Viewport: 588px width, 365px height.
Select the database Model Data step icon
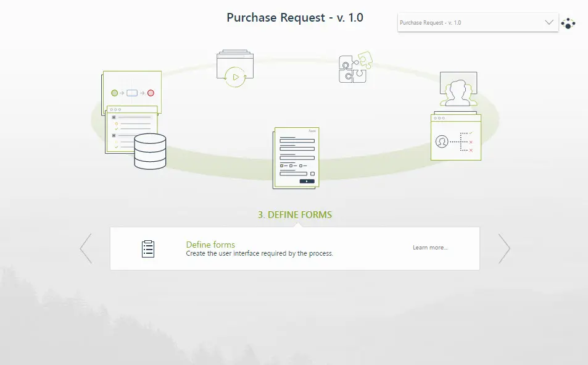point(150,151)
